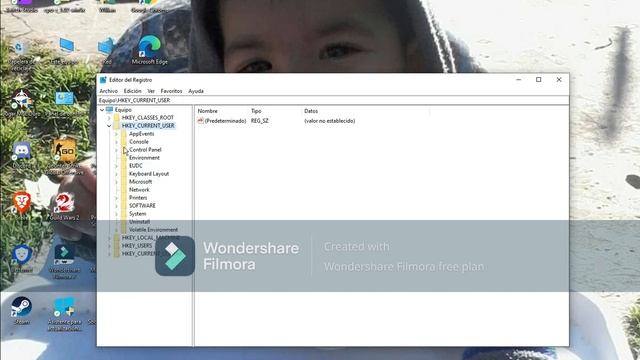Image resolution: width=640 pixels, height=360 pixels.
Task: Collapse the Equipo root node
Action: point(102,110)
